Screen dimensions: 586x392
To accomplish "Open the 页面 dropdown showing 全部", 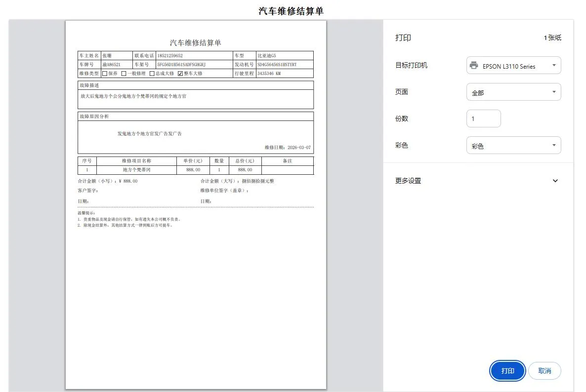I will [513, 92].
